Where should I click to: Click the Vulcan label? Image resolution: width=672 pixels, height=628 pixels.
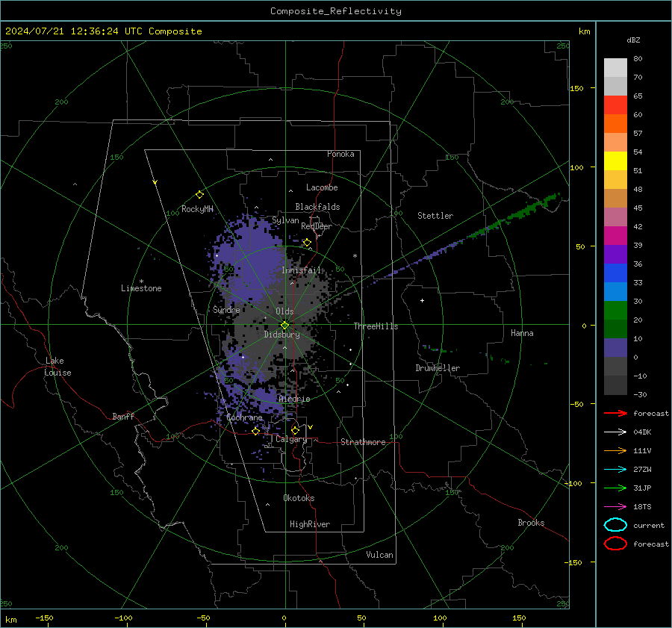click(379, 555)
